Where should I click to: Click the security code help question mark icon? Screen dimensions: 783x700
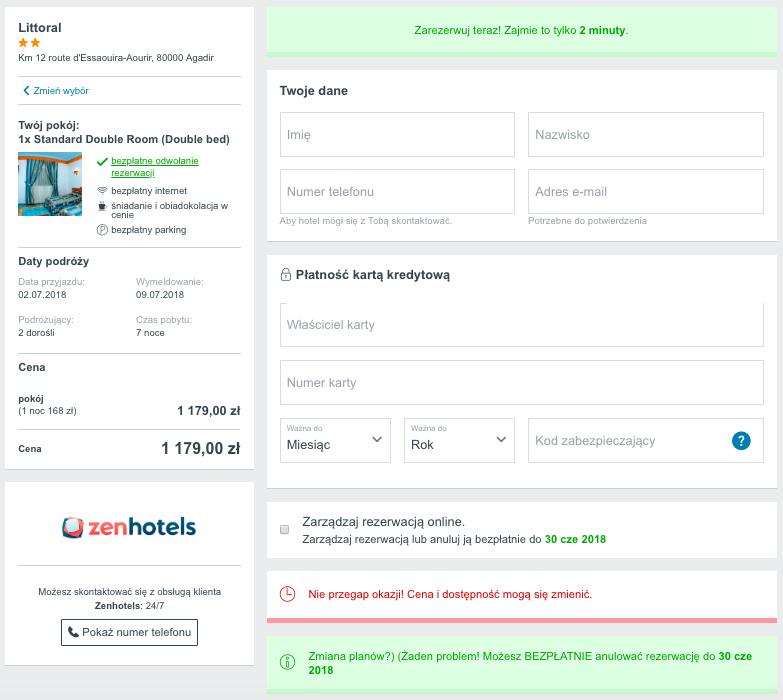click(741, 441)
